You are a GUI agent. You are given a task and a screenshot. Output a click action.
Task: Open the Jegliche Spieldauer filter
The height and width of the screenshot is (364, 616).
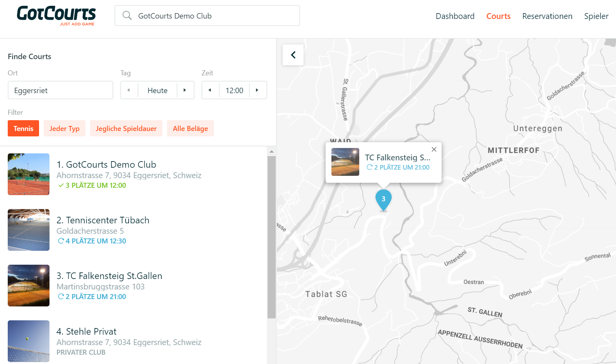tap(126, 128)
